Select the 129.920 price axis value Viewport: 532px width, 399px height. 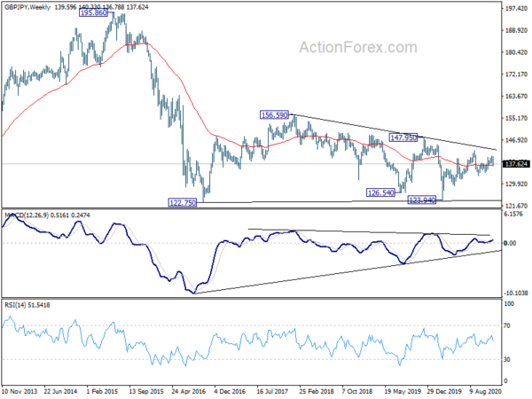tap(516, 184)
